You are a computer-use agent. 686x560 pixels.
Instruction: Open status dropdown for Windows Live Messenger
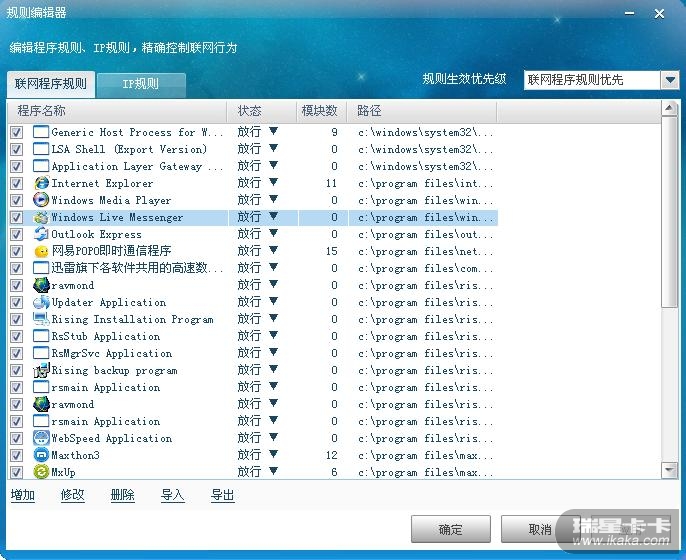click(x=273, y=216)
